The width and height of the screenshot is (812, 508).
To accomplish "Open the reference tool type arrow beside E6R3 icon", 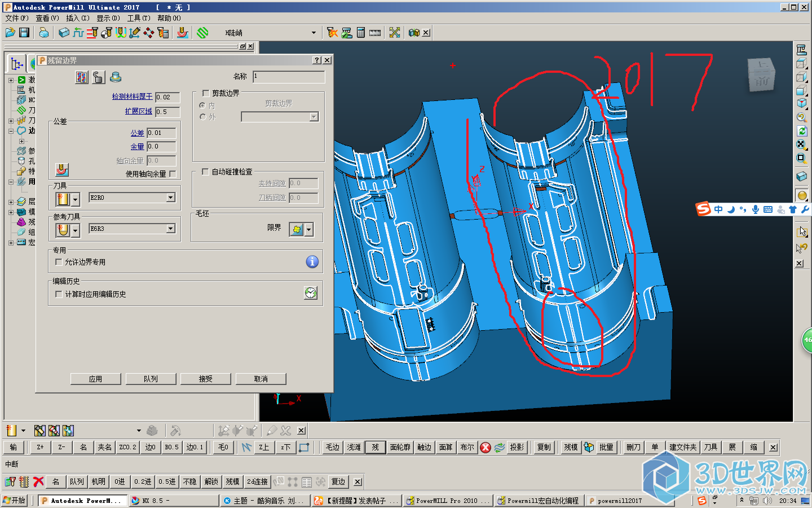I will click(75, 230).
